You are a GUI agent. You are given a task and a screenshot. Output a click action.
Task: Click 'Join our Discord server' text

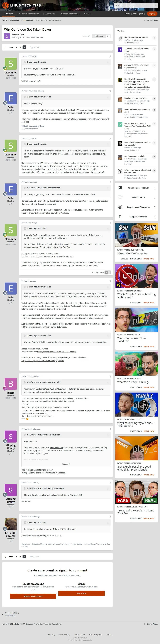[138, 188]
